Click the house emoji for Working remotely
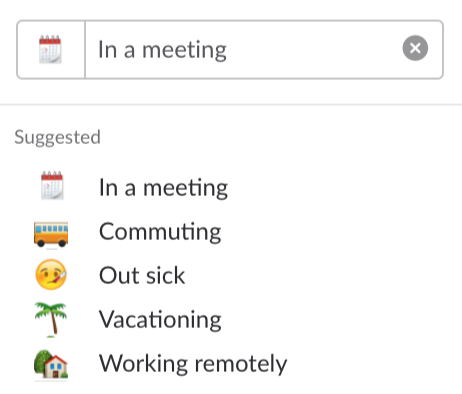This screenshot has width=462, height=394. [x=51, y=364]
